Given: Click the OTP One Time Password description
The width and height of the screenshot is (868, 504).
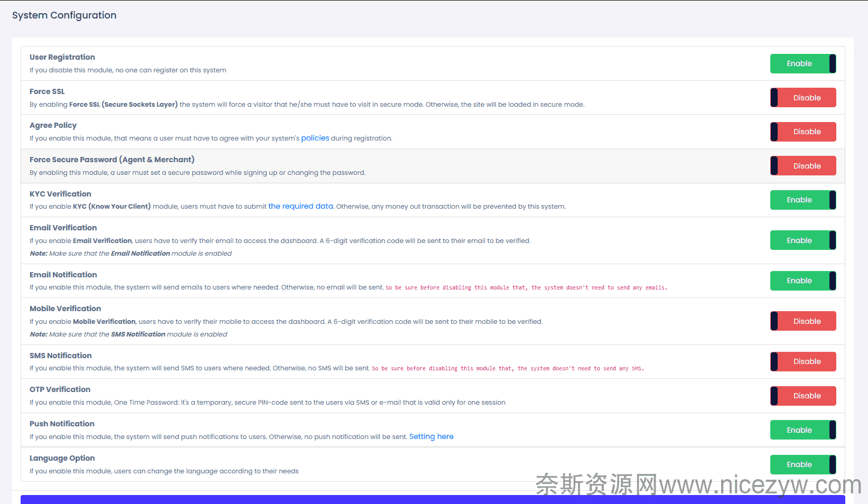Looking at the screenshot, I should pos(267,403).
